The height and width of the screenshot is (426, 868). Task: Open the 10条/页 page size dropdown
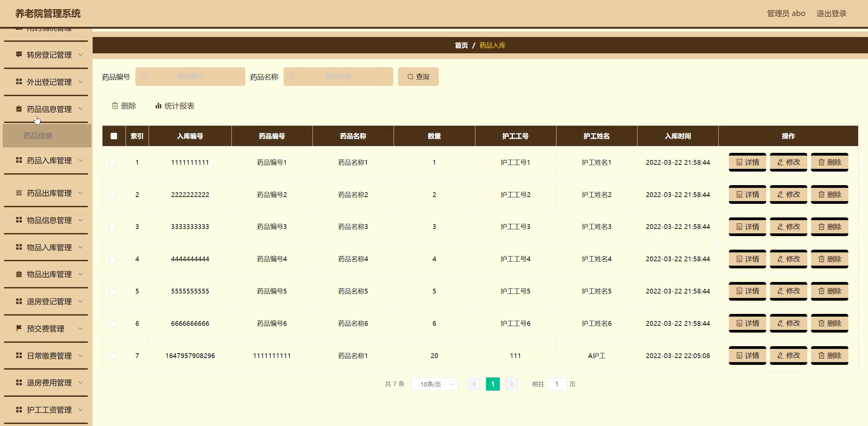434,384
